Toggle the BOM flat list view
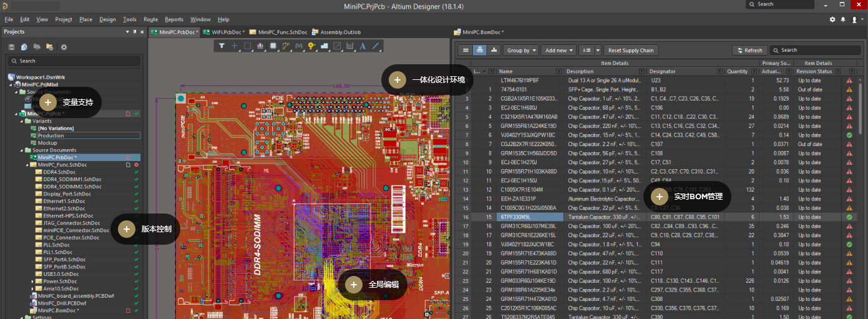This screenshot has height=319, width=868. [x=466, y=50]
